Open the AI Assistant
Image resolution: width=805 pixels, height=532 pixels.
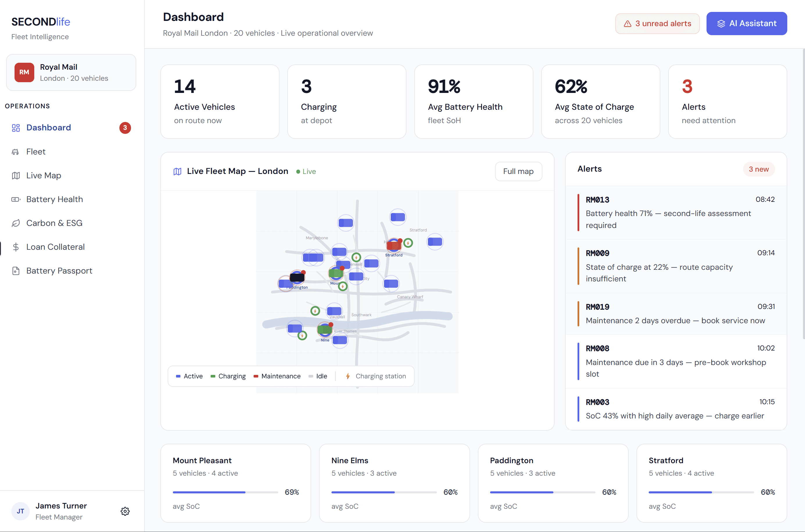click(x=746, y=24)
